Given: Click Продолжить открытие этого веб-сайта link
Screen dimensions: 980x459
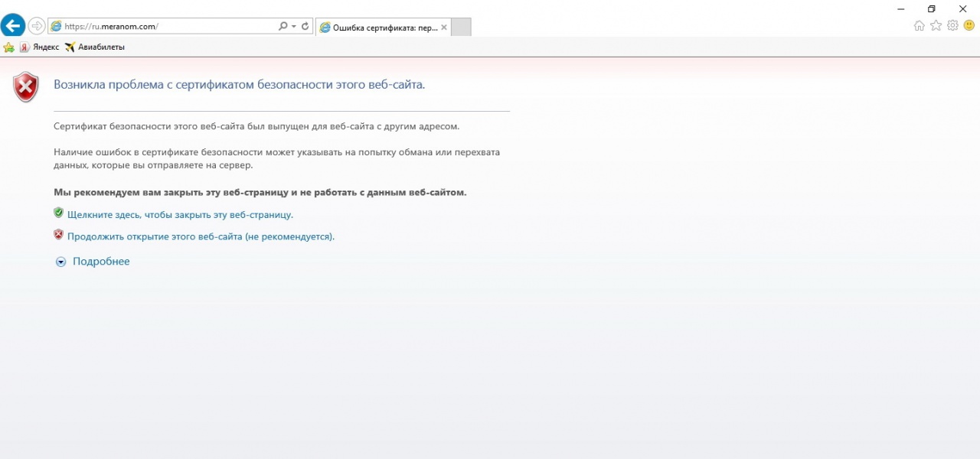Looking at the screenshot, I should 201,237.
